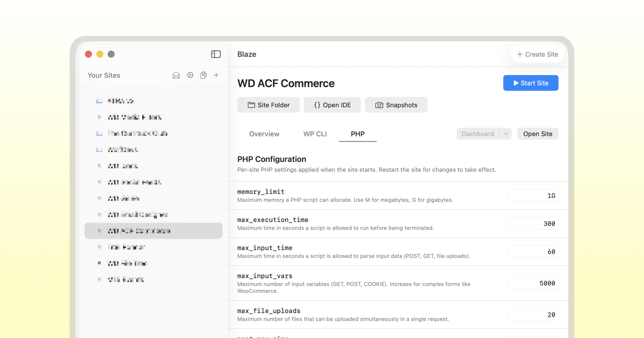
Task: Edit the max_input_vars value field
Action: (534, 283)
